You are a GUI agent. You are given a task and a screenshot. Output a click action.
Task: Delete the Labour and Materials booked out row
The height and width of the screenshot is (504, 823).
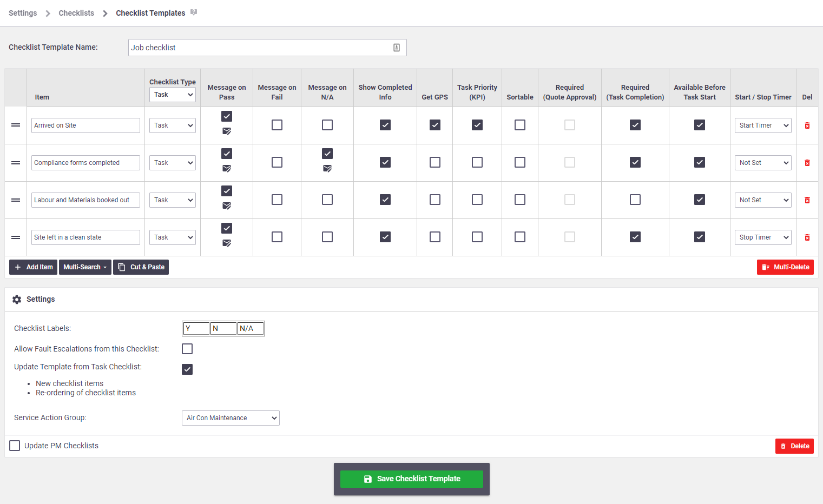(x=807, y=200)
